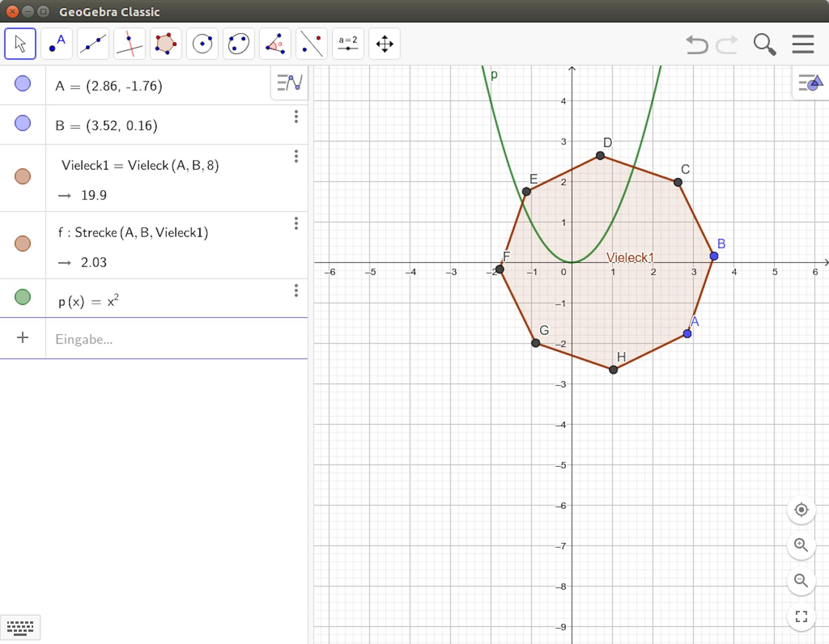
Task: Click point H of the polygon
Action: 613,370
